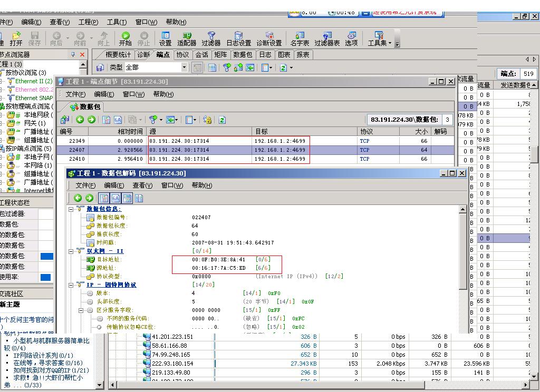The image size is (540, 392).
Task: Open the 名字表 (Name table) icon
Action: pyautogui.click(x=300, y=38)
